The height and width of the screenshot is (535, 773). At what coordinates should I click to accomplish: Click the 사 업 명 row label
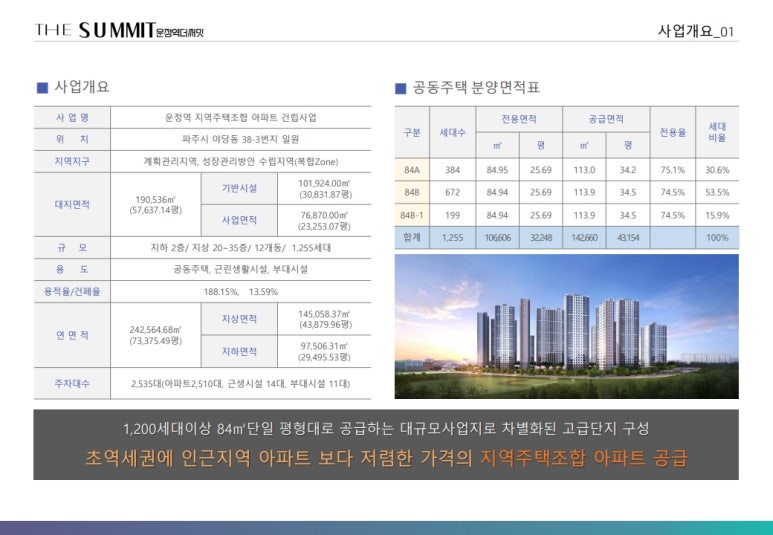coord(72,117)
